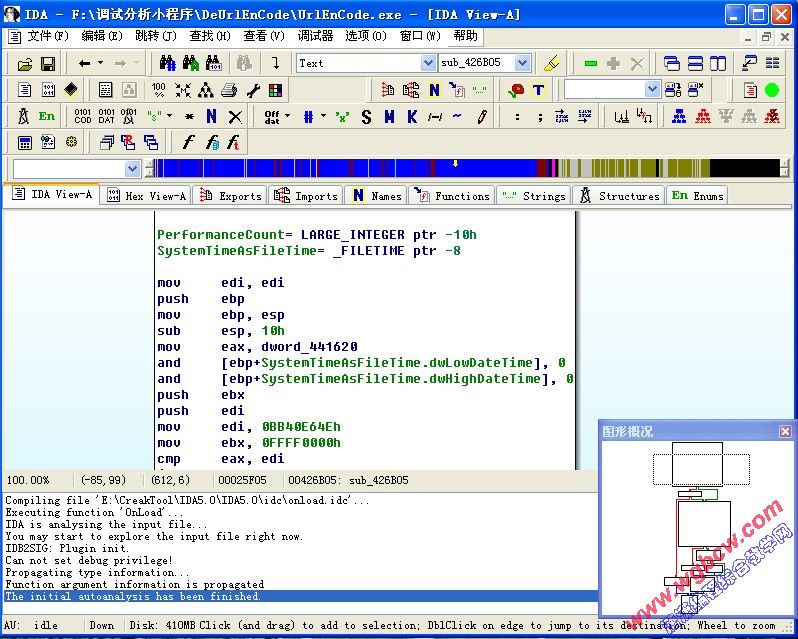798x639 pixels.
Task: Open the 调试器 menu
Action: 316,36
